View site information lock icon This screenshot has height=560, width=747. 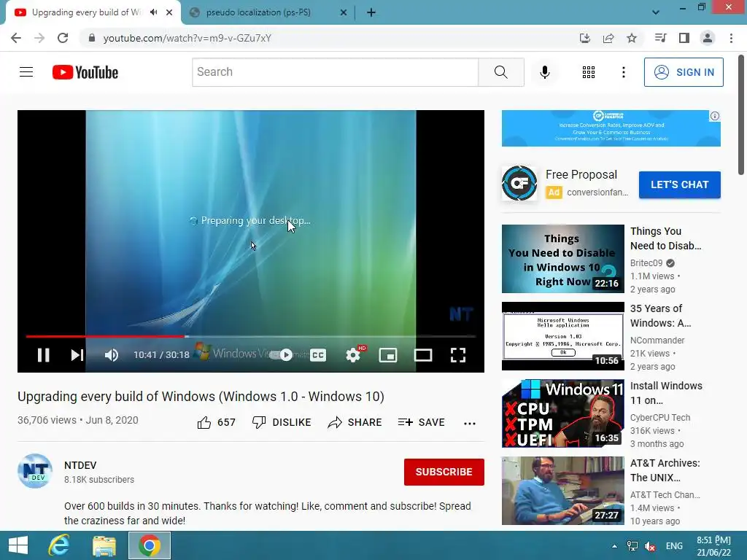92,38
